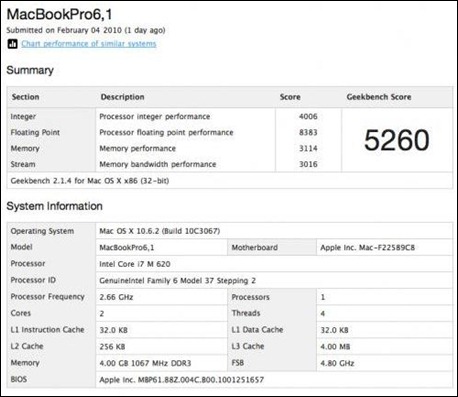The height and width of the screenshot is (397, 458).
Task: Click 'Apple Inc. Mac-F22589C8' motherboard value
Action: click(367, 248)
